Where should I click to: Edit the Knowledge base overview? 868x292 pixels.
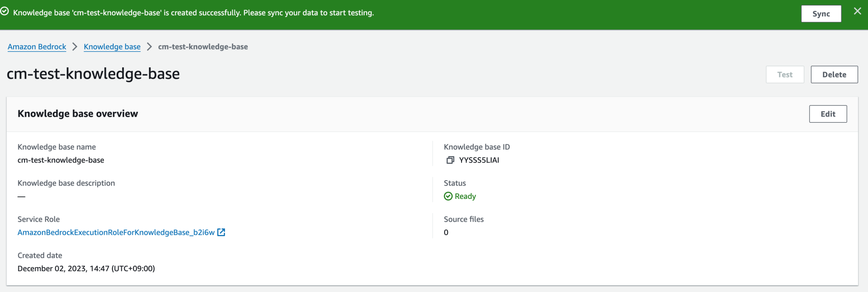tap(828, 114)
